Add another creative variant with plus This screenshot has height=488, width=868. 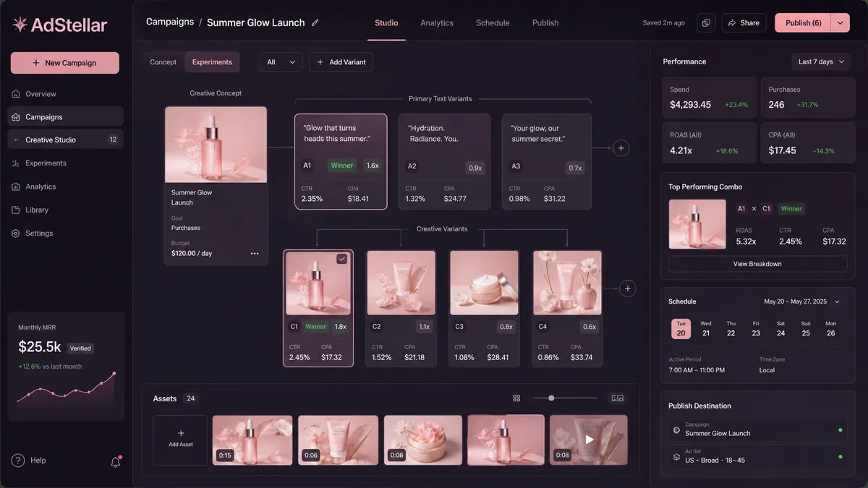(x=628, y=288)
